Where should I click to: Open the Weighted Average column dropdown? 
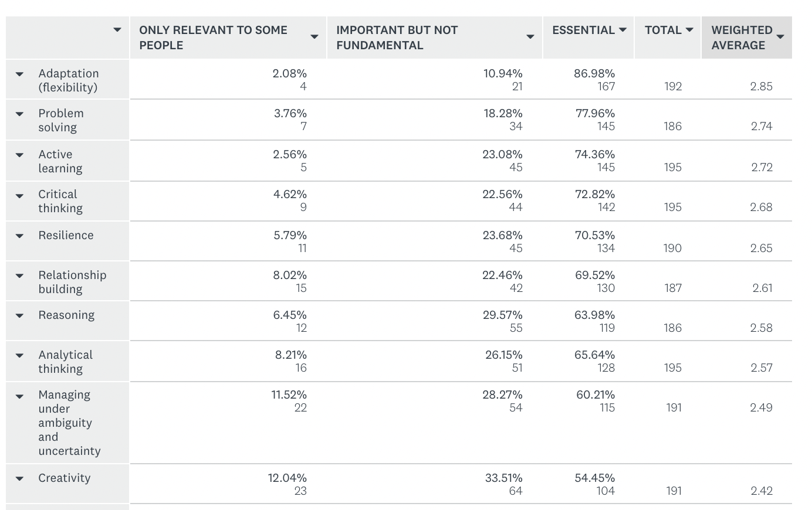[780, 37]
